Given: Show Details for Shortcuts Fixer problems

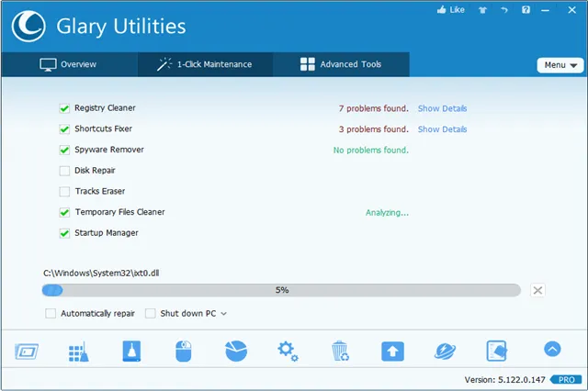Looking at the screenshot, I should point(443,129).
